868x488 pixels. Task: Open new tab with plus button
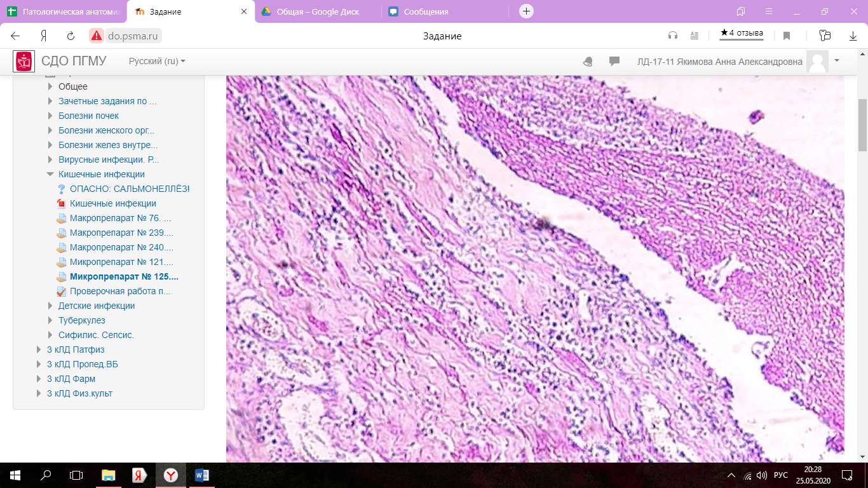[x=526, y=11]
